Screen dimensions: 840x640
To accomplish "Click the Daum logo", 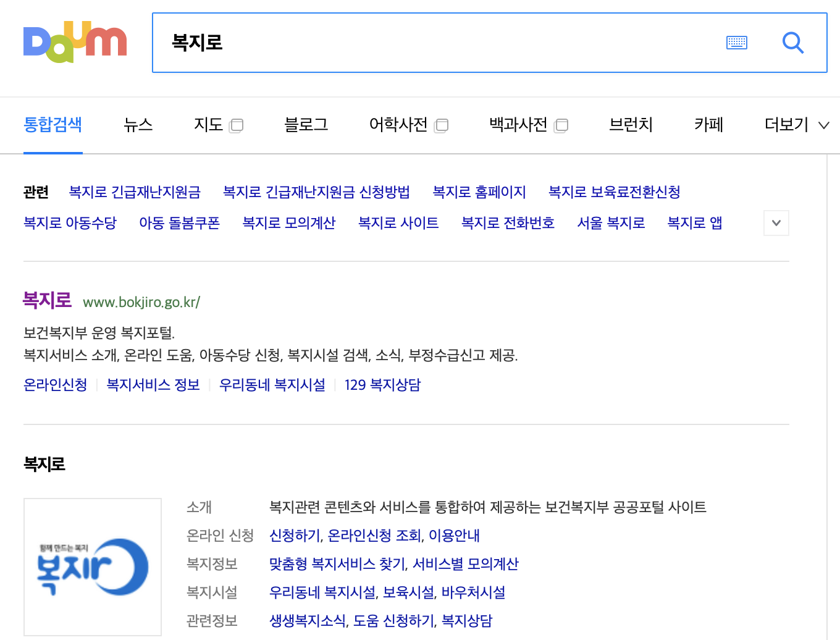I will click(75, 42).
